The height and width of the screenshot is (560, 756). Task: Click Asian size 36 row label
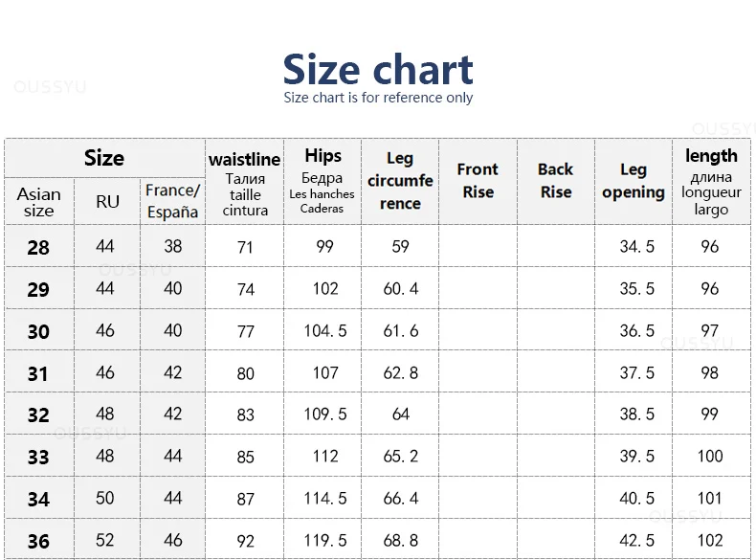pos(38,541)
